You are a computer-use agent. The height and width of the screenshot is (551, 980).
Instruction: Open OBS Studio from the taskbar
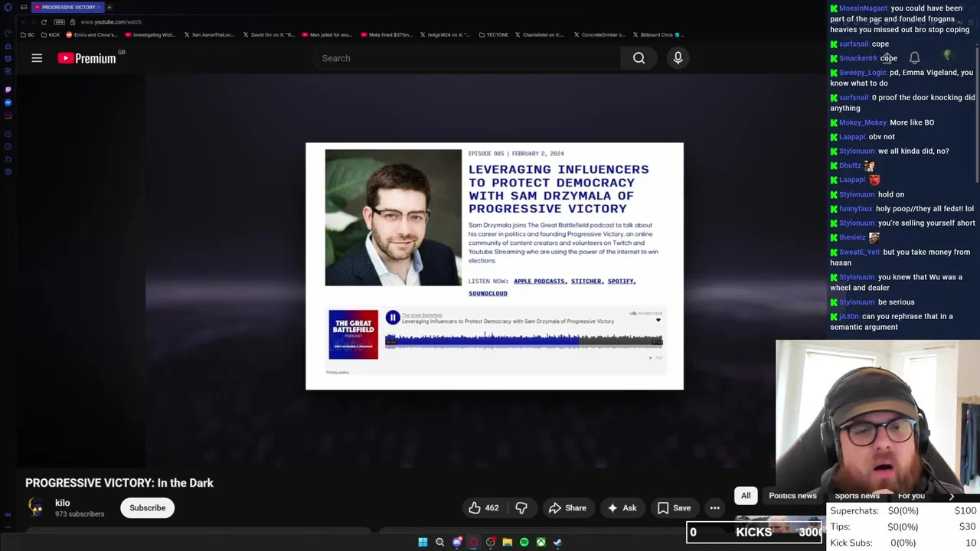(x=491, y=543)
